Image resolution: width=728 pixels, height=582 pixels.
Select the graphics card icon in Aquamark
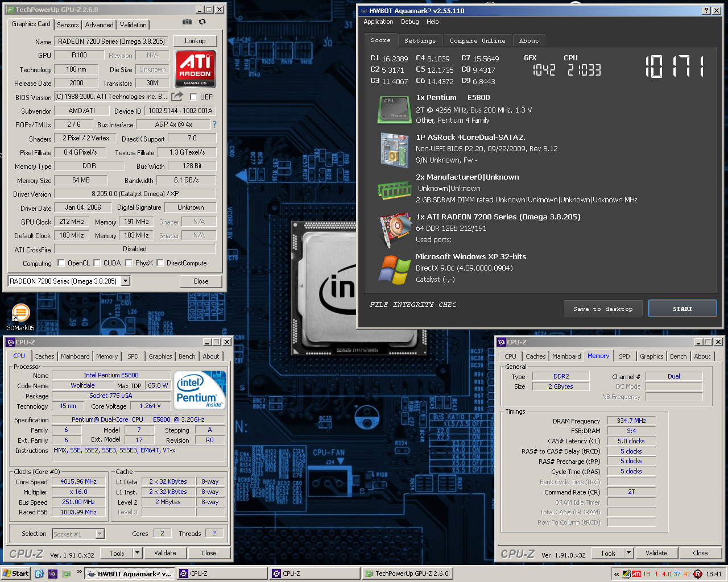[394, 230]
